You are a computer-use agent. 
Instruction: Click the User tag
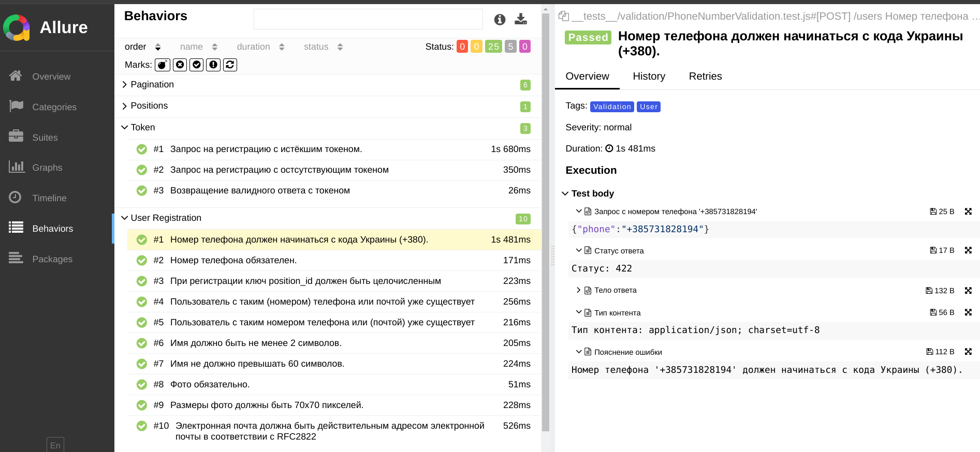[x=649, y=107]
